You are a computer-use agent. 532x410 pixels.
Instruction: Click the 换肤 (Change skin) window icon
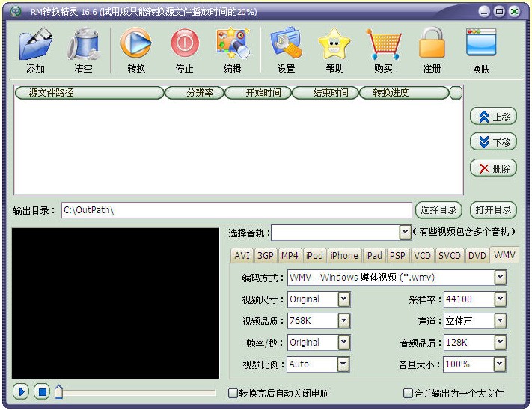pyautogui.click(x=481, y=43)
